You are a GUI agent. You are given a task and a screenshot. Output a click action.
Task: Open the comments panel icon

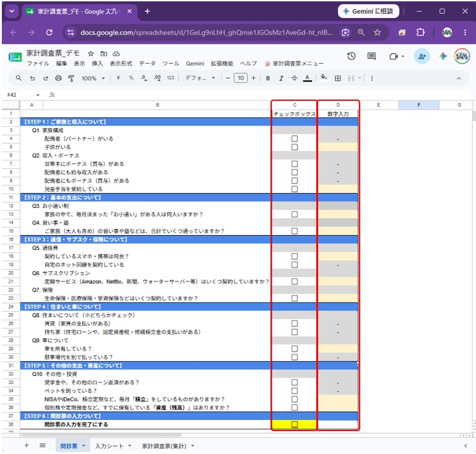(371, 56)
